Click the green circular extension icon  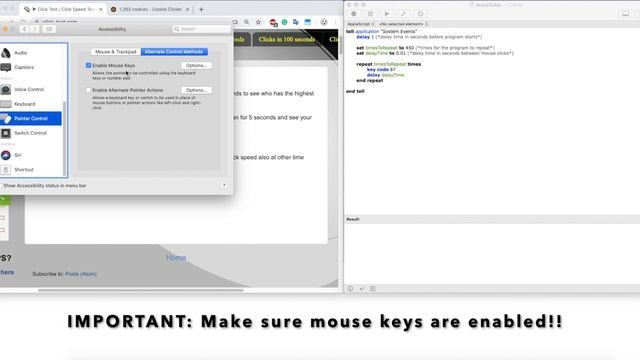pos(284,22)
